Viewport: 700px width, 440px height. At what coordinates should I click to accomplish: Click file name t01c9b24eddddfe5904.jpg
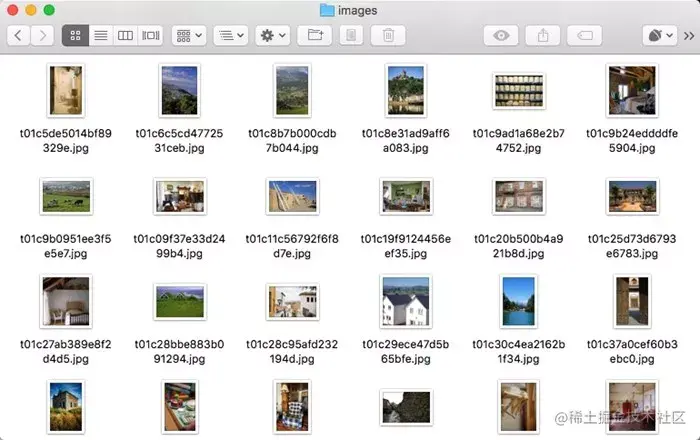(632, 141)
